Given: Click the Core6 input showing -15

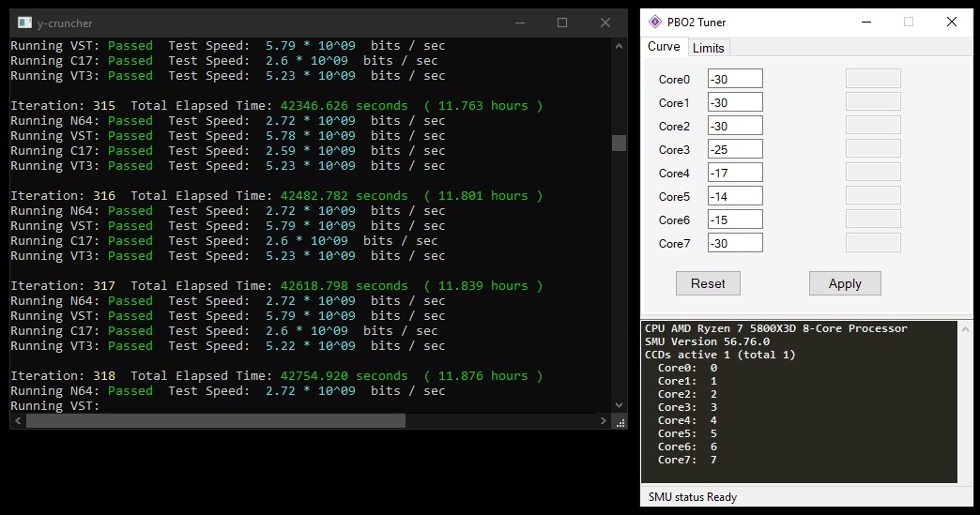Looking at the screenshot, I should click(x=735, y=220).
